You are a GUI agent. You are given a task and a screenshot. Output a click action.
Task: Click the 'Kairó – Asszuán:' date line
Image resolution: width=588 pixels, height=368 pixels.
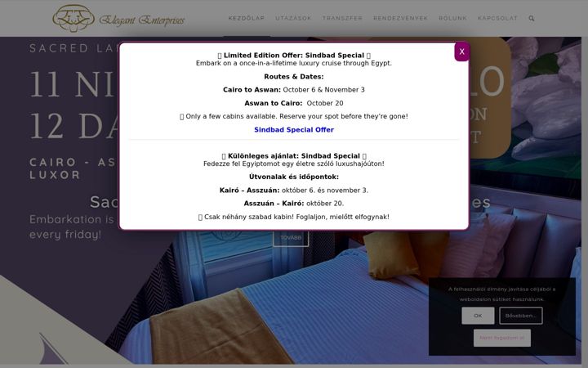pos(294,191)
